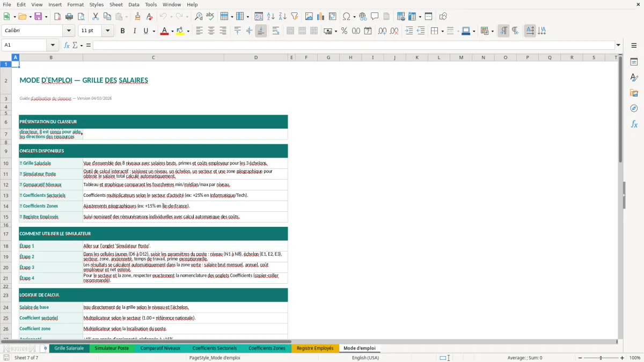Format cells as date
Viewport: 644px width, 362px height.
coord(368,31)
